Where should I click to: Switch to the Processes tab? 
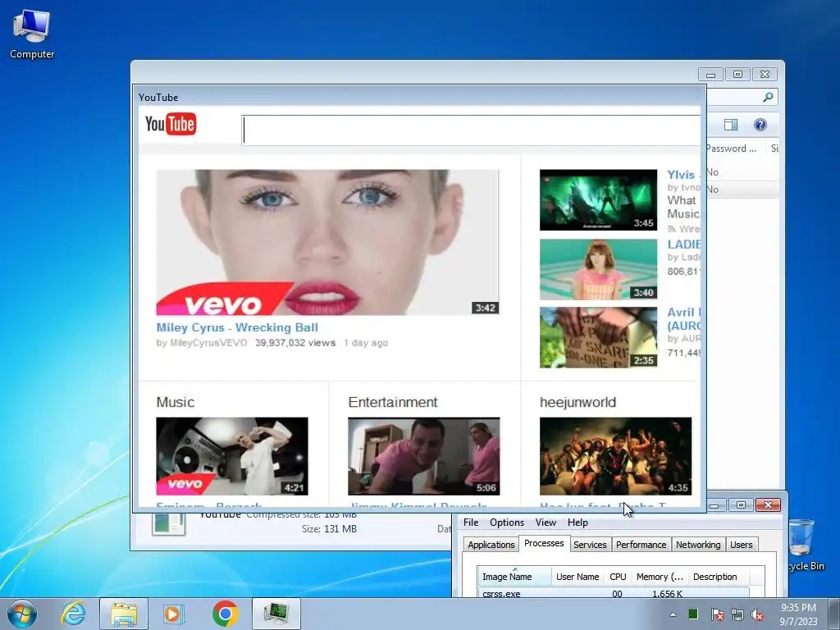click(544, 543)
